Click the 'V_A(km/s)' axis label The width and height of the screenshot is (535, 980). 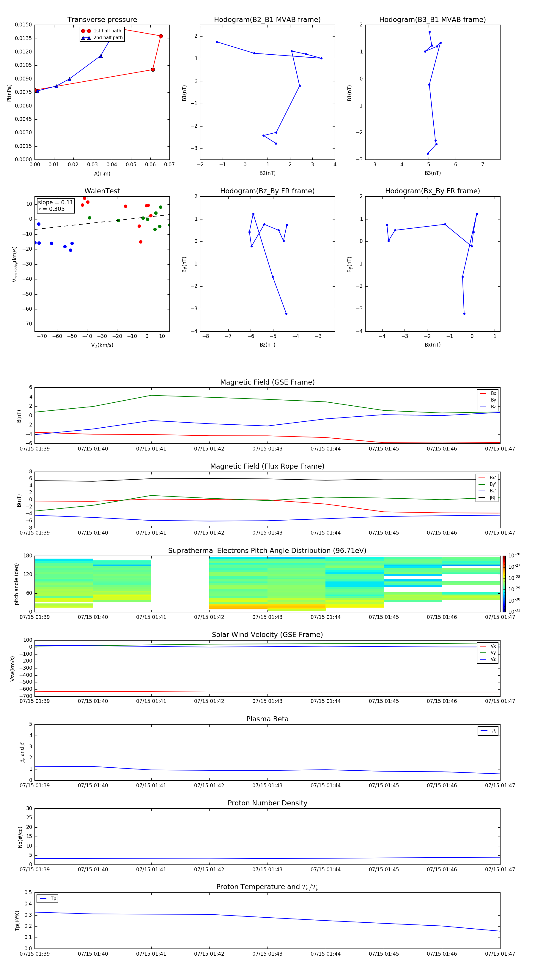(x=102, y=345)
